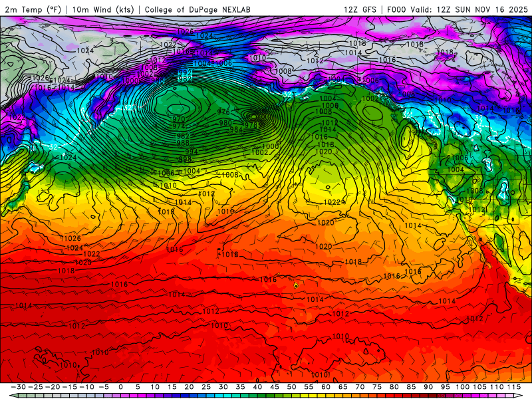Select the 30 temperature scale value
Screen dimensions: 532x399
[x=223, y=387]
